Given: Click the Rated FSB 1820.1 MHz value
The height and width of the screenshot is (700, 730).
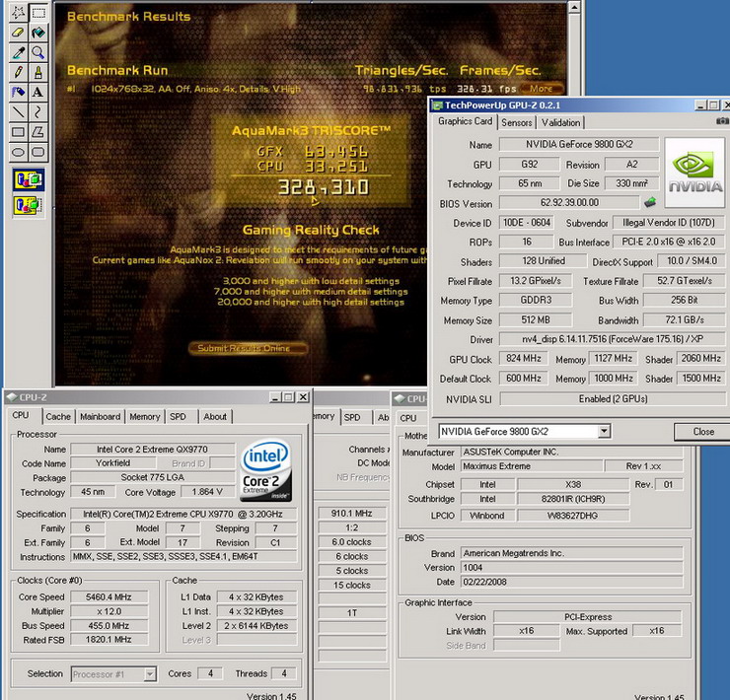Looking at the screenshot, I should [x=109, y=640].
